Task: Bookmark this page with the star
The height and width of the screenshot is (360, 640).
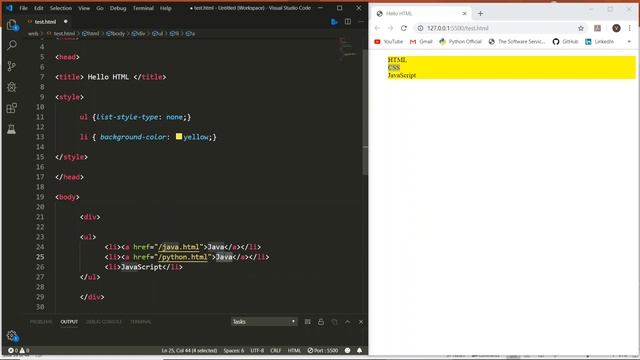Action: (x=581, y=28)
